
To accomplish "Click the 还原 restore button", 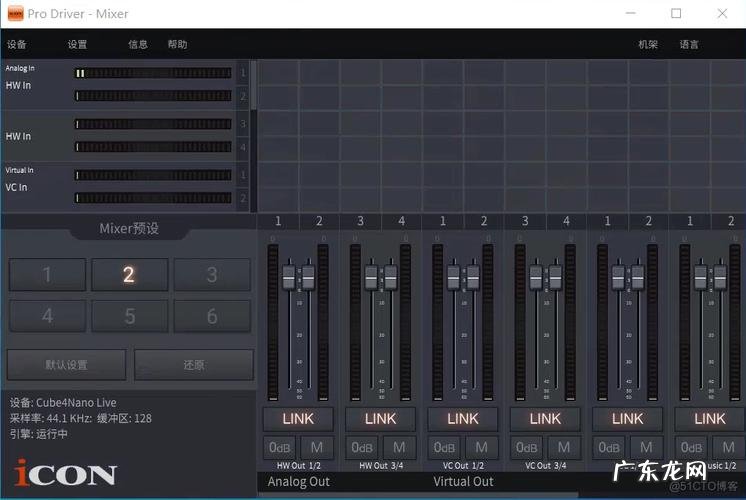I will point(194,365).
